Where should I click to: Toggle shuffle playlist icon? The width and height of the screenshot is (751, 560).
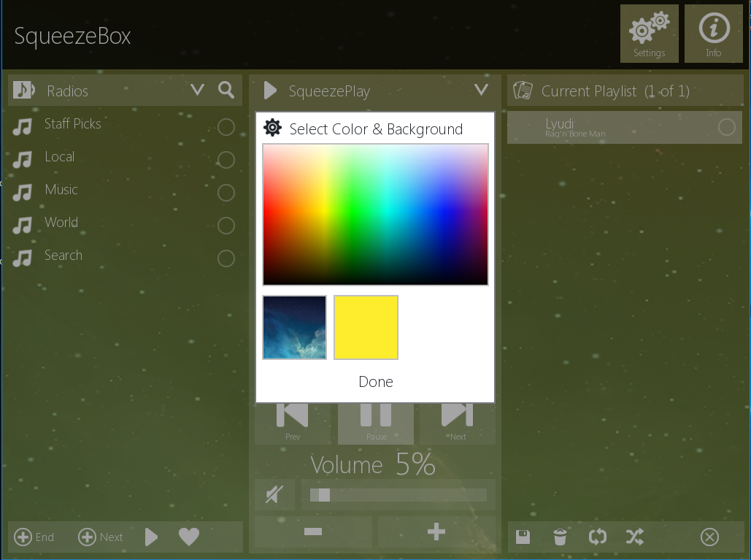[634, 537]
